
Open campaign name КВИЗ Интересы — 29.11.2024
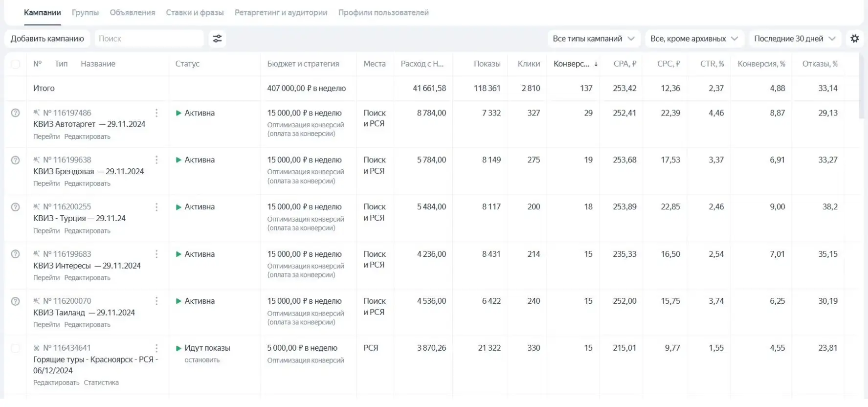point(87,266)
